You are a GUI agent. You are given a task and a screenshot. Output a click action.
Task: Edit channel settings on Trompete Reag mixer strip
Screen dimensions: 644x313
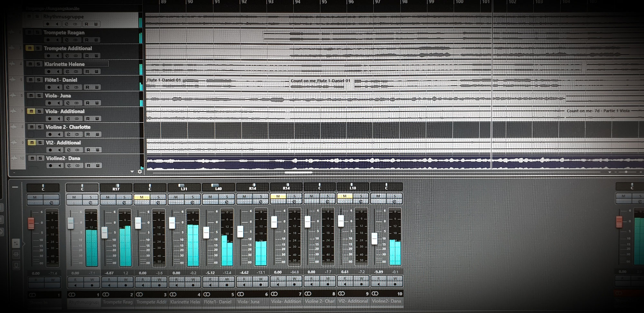pos(124,203)
